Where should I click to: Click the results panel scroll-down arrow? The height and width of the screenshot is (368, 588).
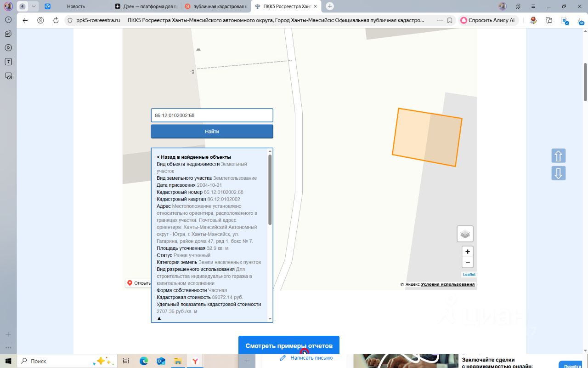pyautogui.click(x=270, y=318)
